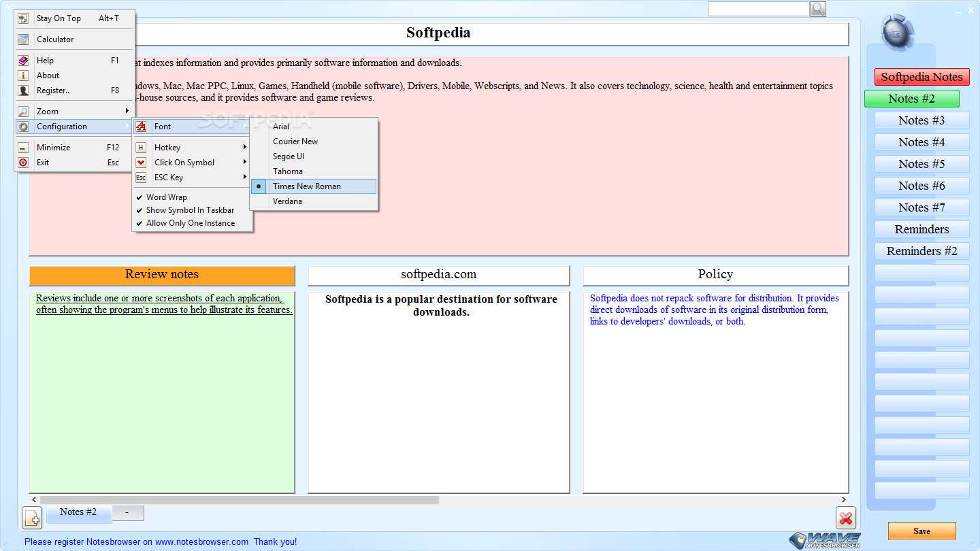Select Times New Roman font
The width and height of the screenshot is (980, 551).
pos(314,186)
